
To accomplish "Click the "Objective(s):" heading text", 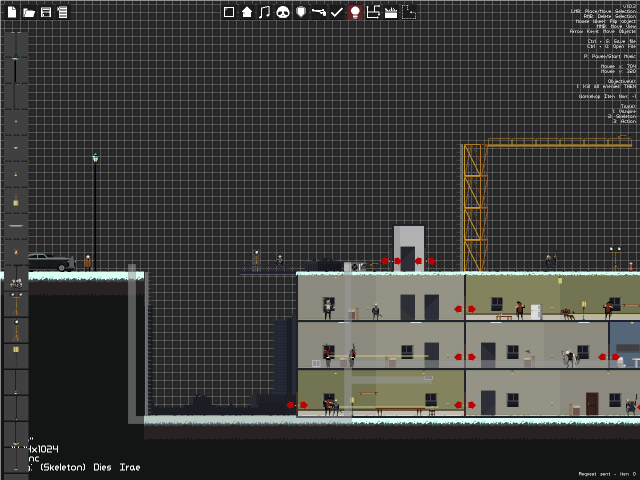I will [x=622, y=81].
